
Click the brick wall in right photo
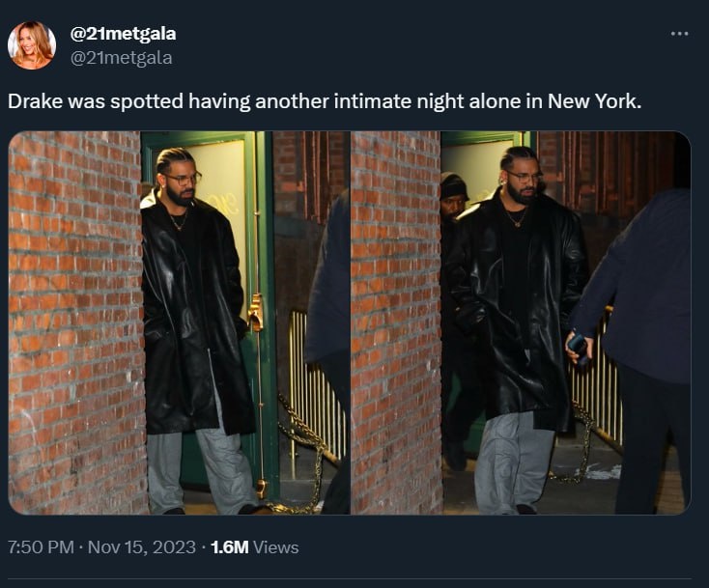tap(396, 322)
